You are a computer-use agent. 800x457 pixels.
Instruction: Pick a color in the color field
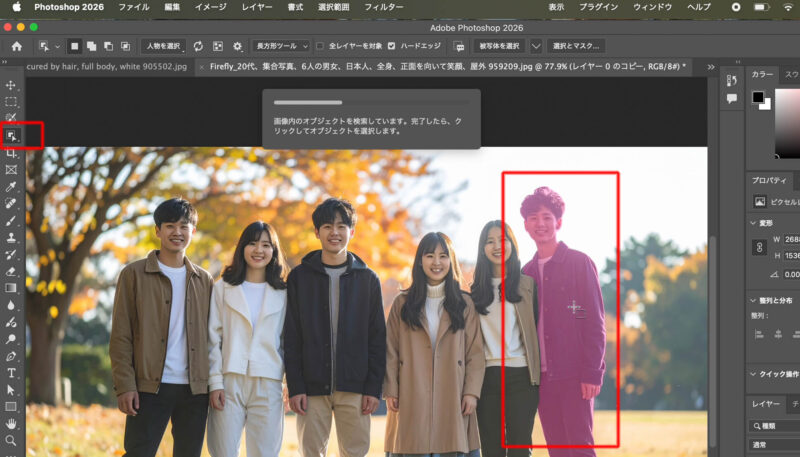[787, 123]
